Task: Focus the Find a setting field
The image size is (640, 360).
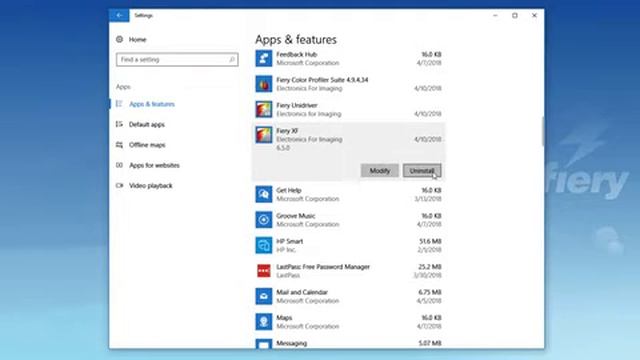Action: [x=177, y=60]
